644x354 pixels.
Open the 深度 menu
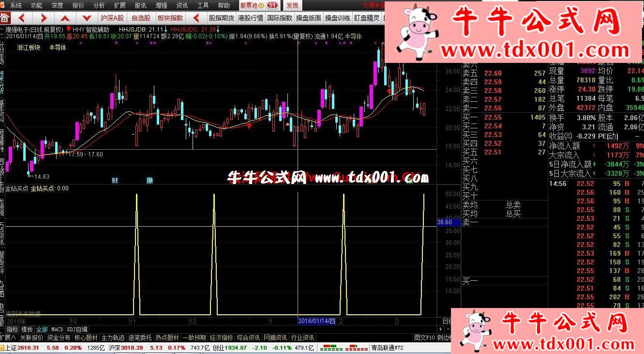57,5
